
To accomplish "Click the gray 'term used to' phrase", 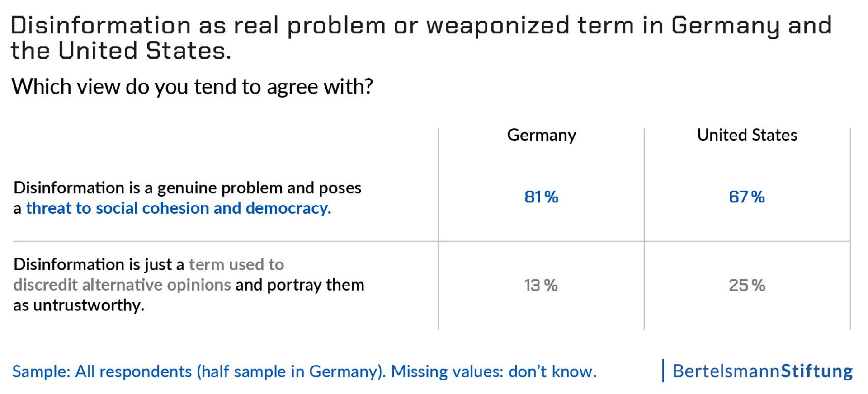I will click(236, 264).
